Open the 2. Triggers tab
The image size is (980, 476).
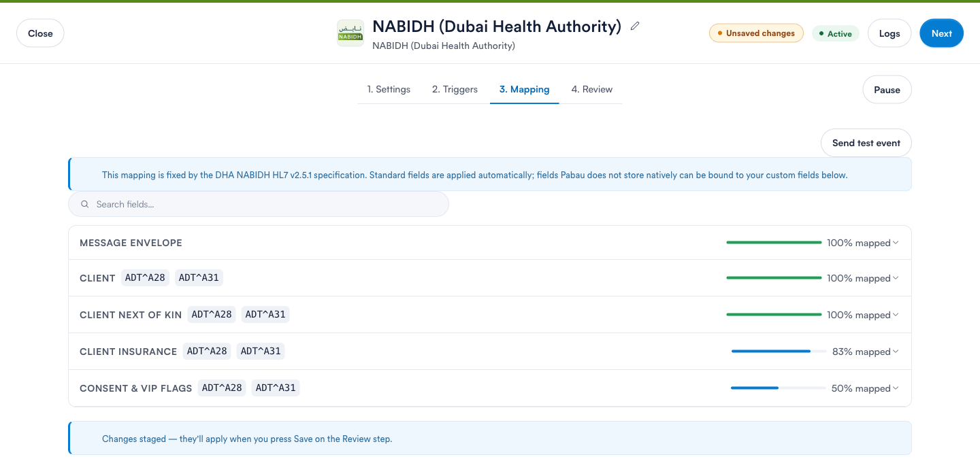(455, 89)
